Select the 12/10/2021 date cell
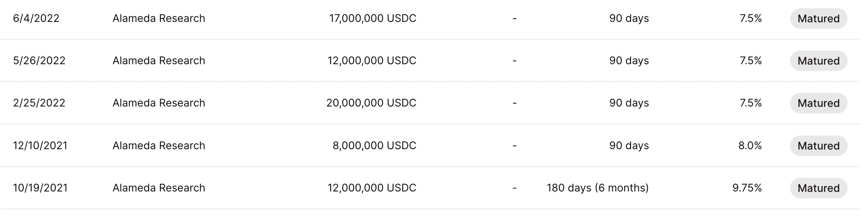The image size is (868, 216). point(40,146)
